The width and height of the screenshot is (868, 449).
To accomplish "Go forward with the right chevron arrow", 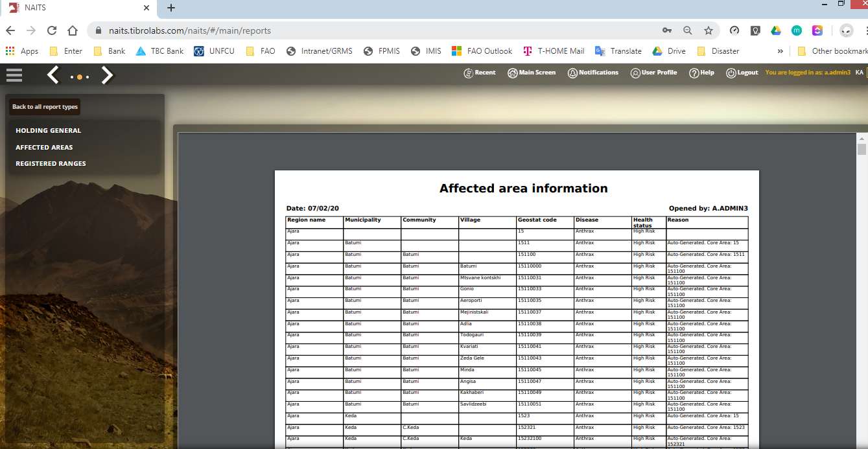I will coord(107,76).
